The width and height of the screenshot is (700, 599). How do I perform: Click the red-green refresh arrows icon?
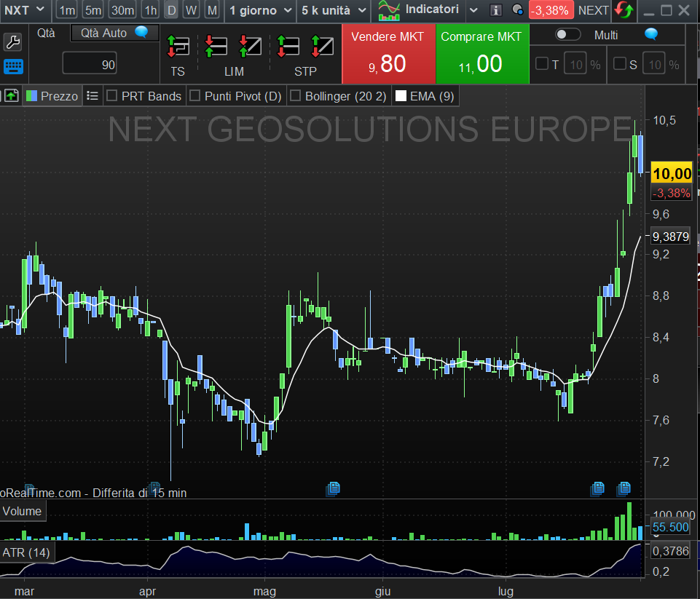[624, 9]
